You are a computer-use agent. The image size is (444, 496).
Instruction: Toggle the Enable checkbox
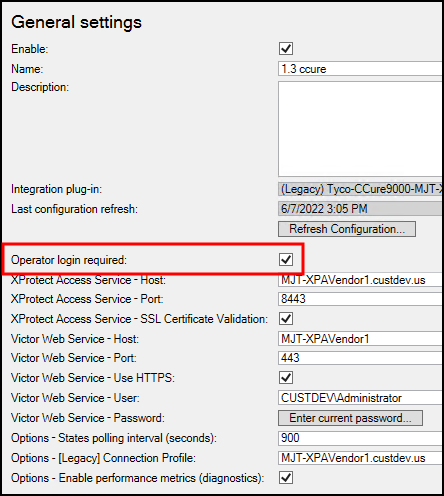point(286,49)
